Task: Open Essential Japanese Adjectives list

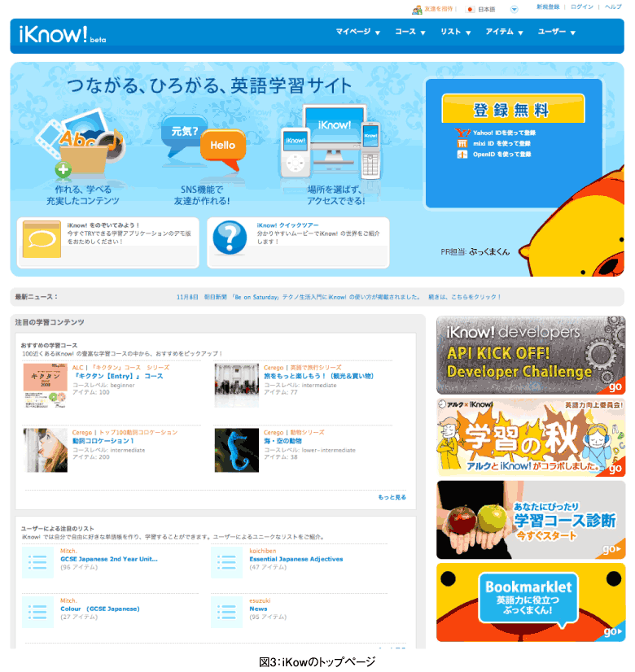Action: tap(296, 559)
